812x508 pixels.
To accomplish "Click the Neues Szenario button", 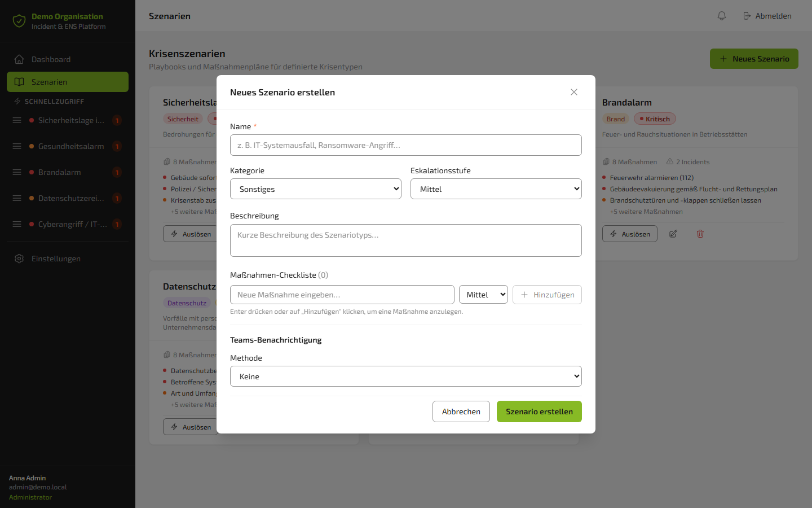I will (x=754, y=59).
